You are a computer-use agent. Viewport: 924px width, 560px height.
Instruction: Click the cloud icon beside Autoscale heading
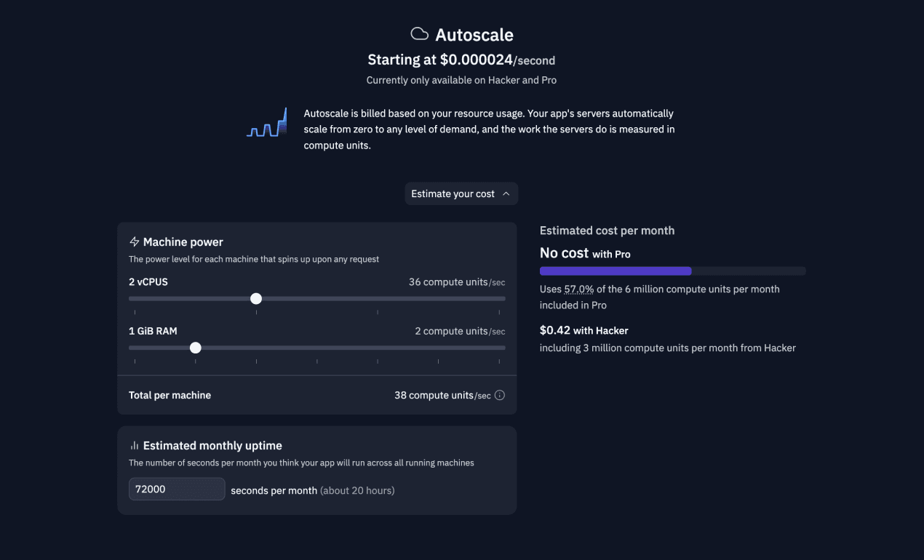coord(419,34)
